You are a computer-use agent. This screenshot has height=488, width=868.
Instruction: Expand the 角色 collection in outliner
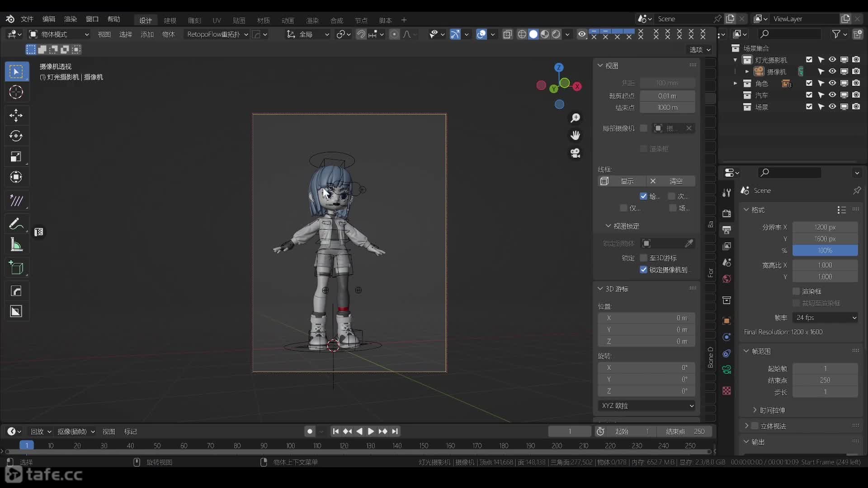pos(735,84)
